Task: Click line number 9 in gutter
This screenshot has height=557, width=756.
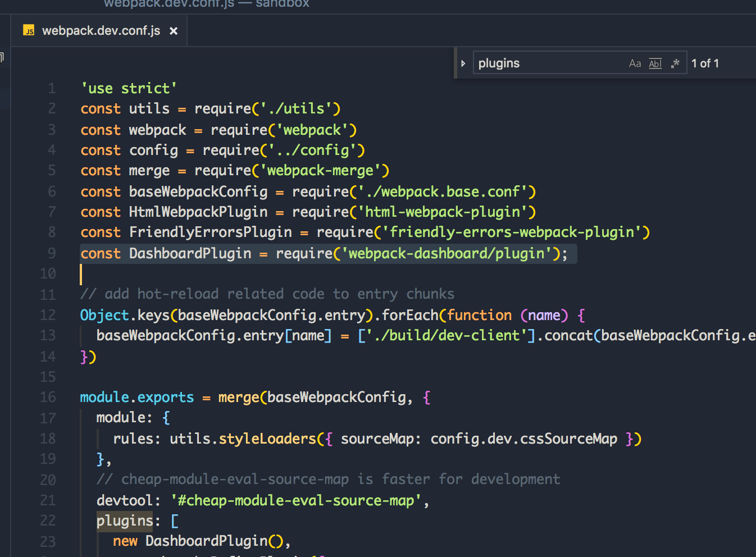Action: point(52,253)
